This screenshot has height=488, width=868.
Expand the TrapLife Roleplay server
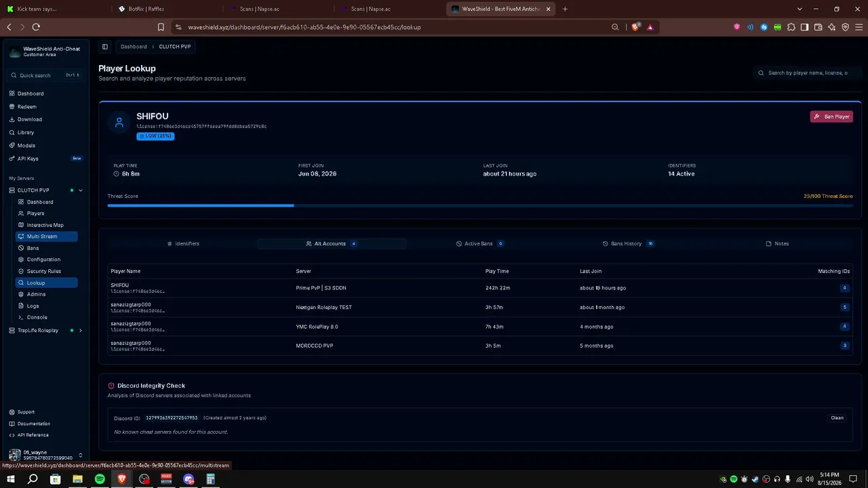tap(81, 331)
